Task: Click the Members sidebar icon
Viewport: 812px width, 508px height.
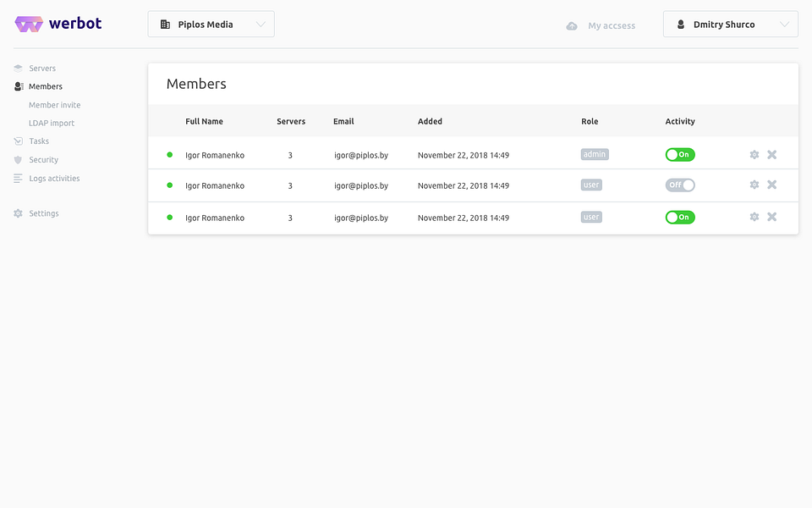Action: pos(19,86)
